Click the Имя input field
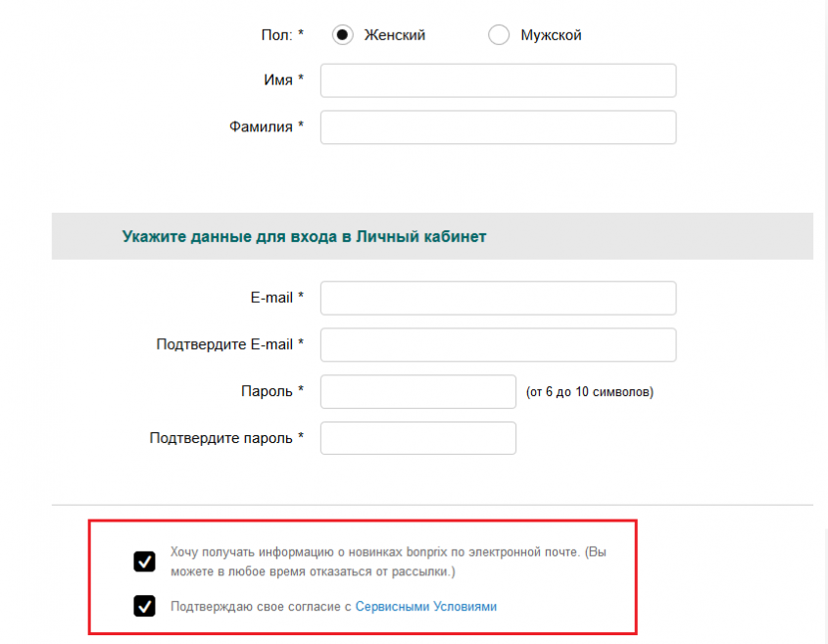 (x=498, y=80)
